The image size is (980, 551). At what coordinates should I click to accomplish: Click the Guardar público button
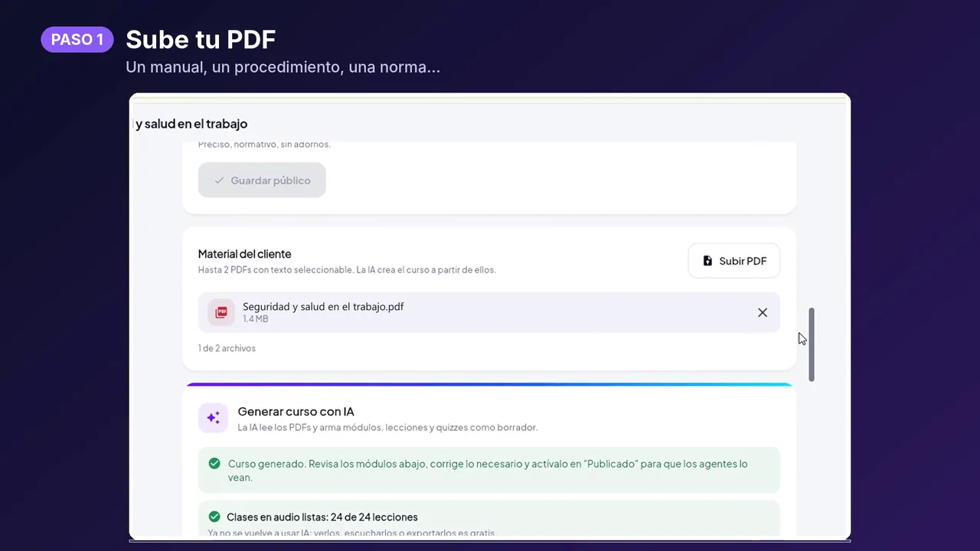[262, 181]
